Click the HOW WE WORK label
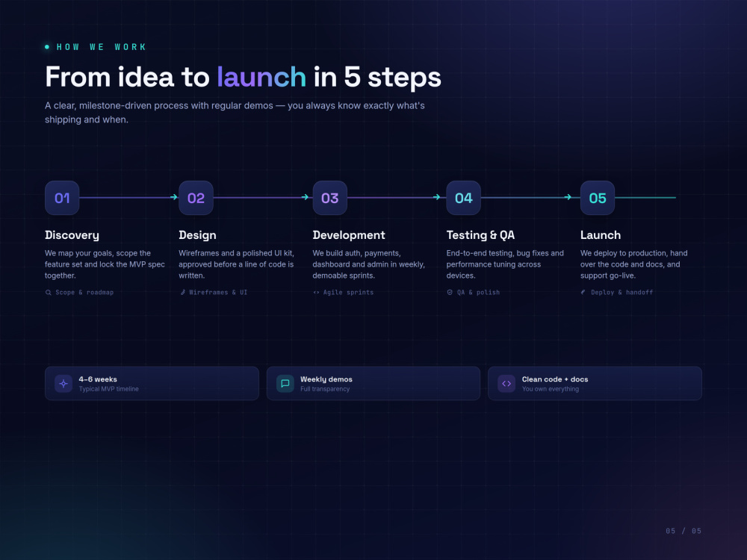This screenshot has height=560, width=747. [x=101, y=46]
